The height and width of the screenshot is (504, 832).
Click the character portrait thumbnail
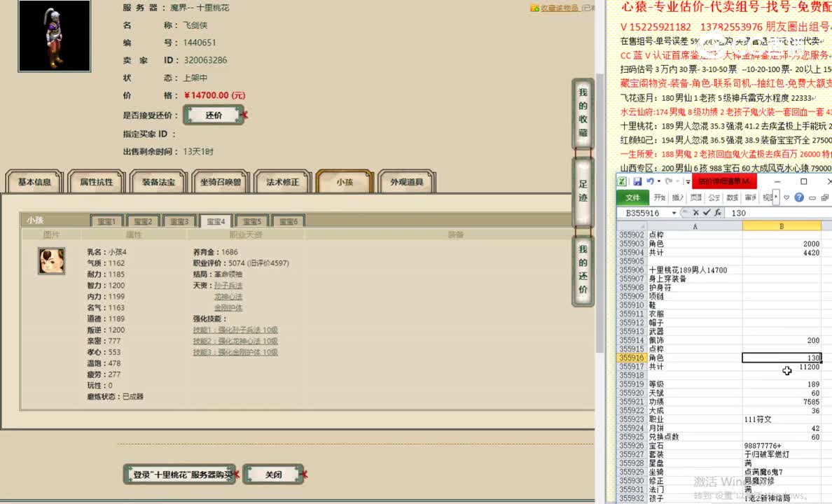pos(55,36)
